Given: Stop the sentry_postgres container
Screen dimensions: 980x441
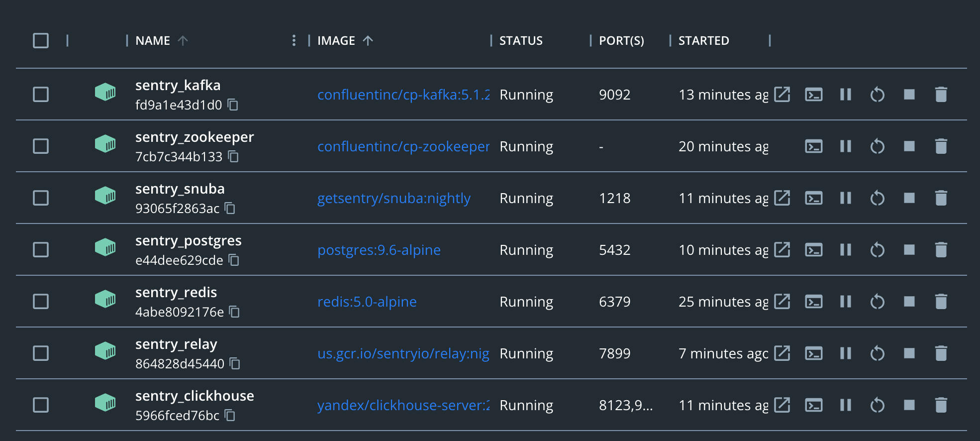Looking at the screenshot, I should (909, 249).
